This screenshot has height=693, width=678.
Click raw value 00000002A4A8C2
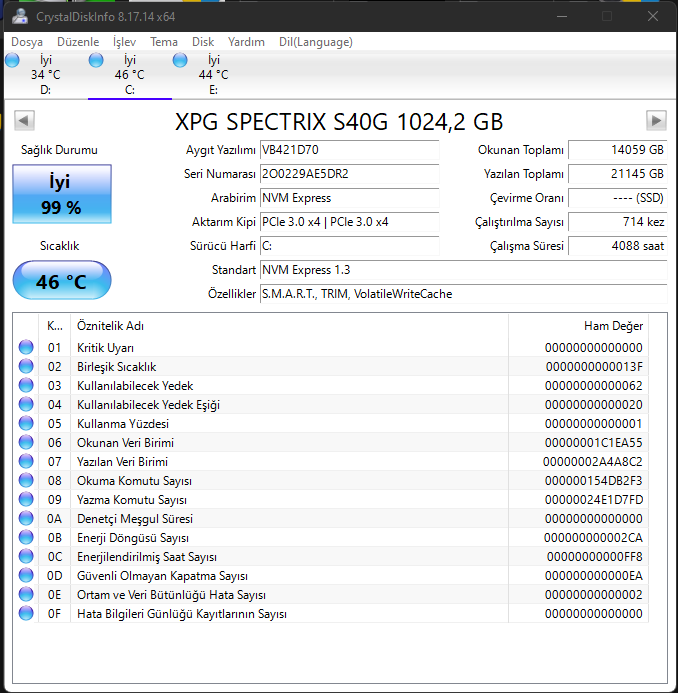pos(593,462)
